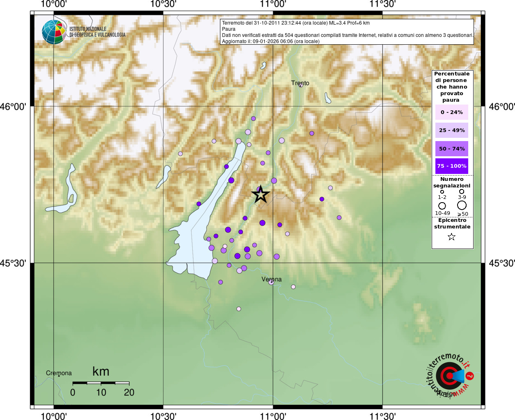The width and height of the screenshot is (515, 420).
Task: Select the 1-2 reports circle symbol
Action: pos(442,192)
